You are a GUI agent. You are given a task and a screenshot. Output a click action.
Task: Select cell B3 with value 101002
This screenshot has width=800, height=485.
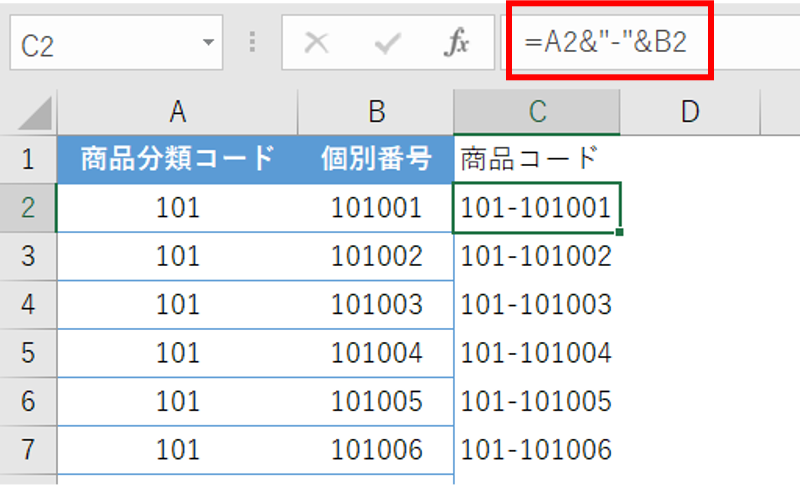tap(376, 256)
